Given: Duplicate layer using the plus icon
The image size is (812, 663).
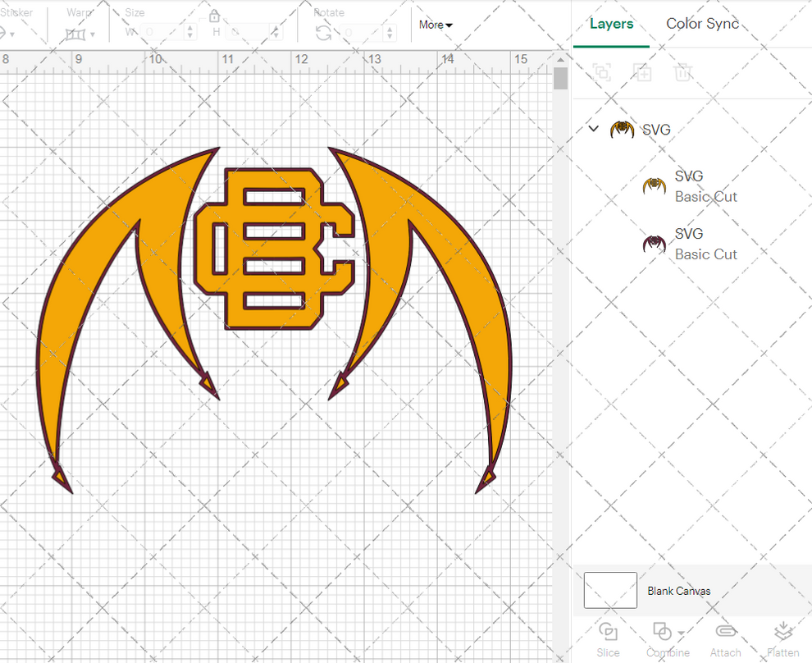Looking at the screenshot, I should (643, 72).
